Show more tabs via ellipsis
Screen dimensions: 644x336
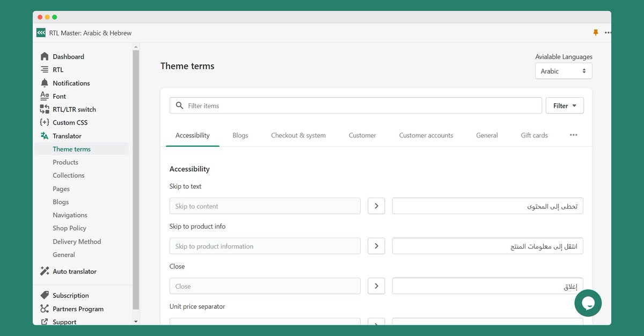[x=573, y=135]
